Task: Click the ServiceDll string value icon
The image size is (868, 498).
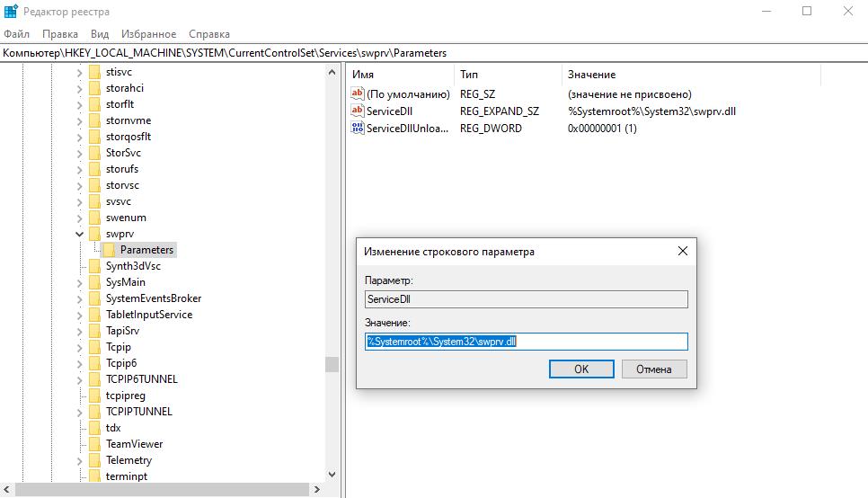Action: click(358, 111)
